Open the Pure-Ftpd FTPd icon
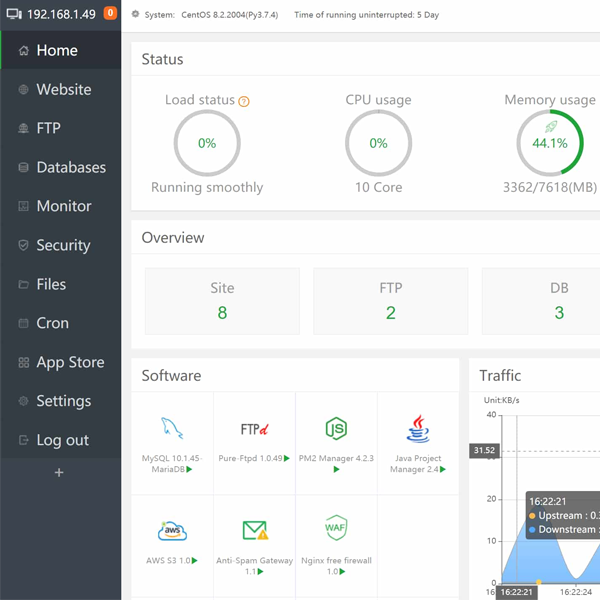The height and width of the screenshot is (600, 600). click(x=254, y=429)
